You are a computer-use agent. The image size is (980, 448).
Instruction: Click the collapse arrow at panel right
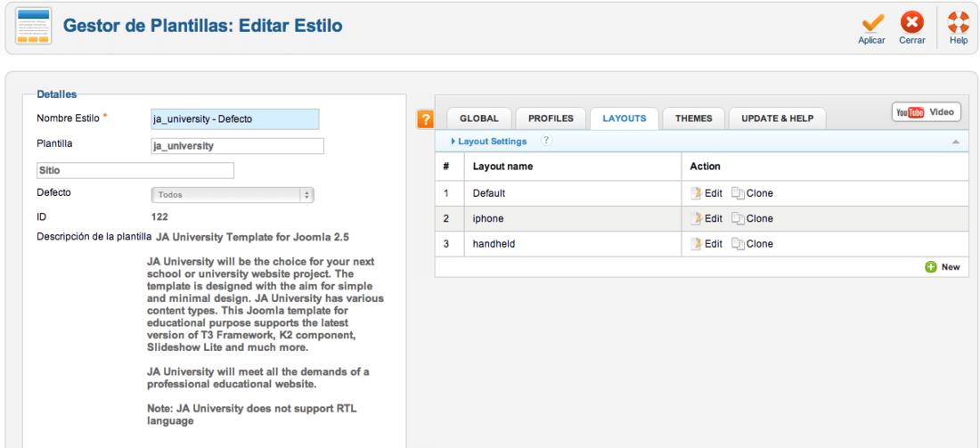point(955,142)
